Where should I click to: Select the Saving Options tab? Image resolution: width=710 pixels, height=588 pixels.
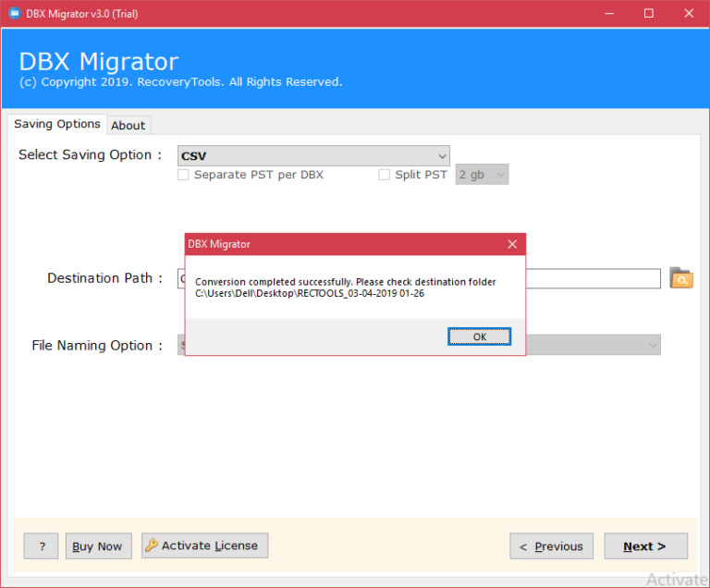(57, 124)
